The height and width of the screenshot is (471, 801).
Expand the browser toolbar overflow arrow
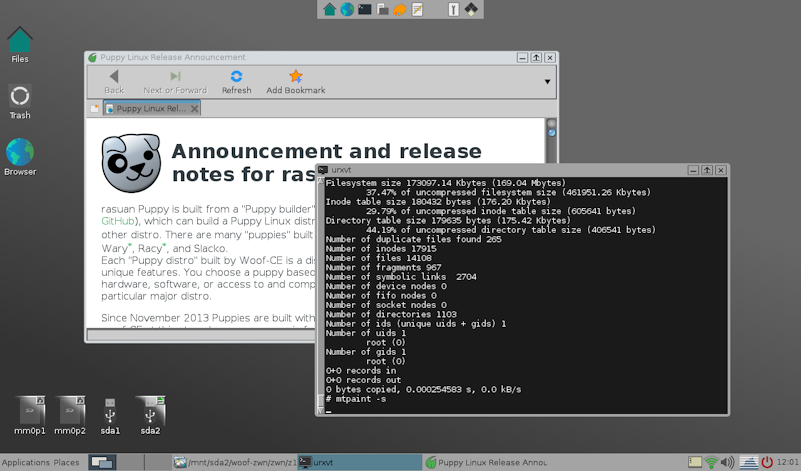point(547,82)
